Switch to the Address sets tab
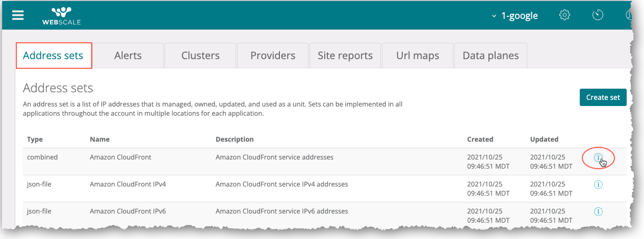Viewport: 644px width, 239px height. pyautogui.click(x=54, y=56)
